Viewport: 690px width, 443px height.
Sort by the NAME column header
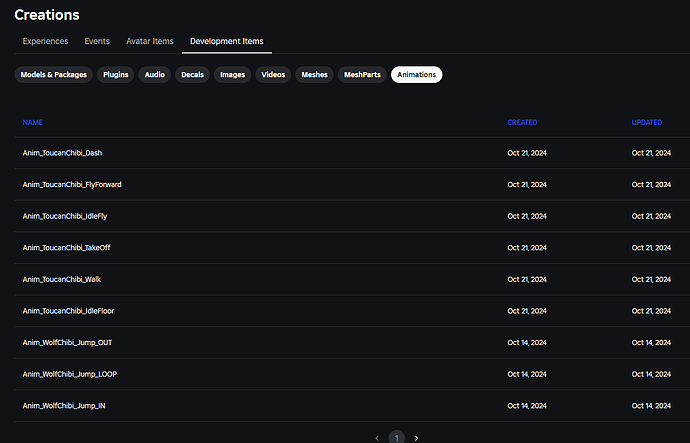[33, 122]
